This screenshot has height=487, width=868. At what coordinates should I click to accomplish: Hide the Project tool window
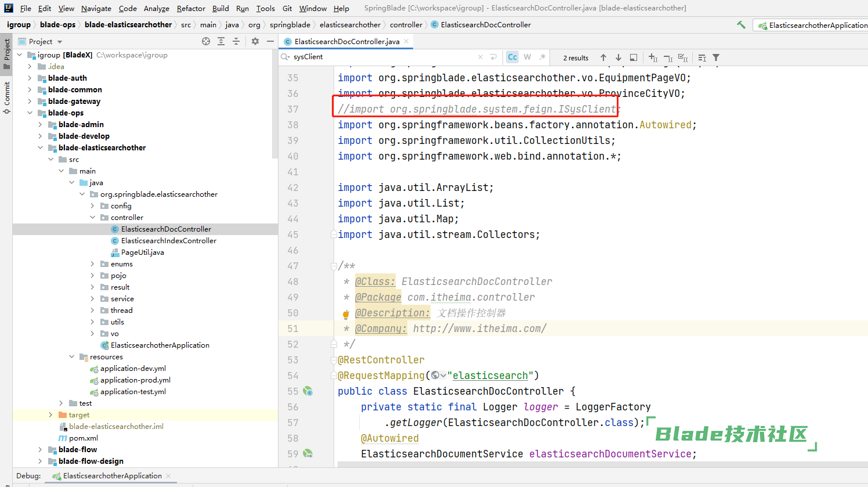coord(270,41)
